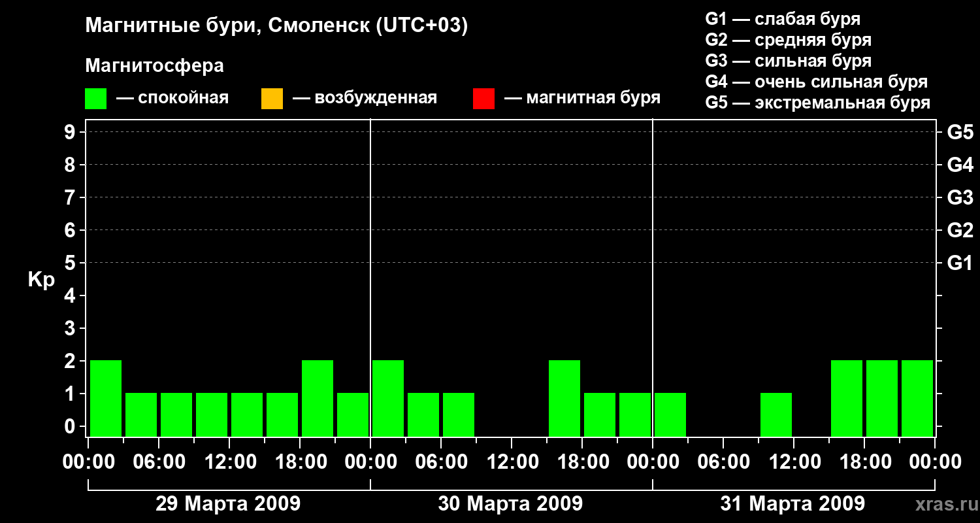
Task: Click the '— возбужденная' legend label
Action: pyautogui.click(x=365, y=98)
